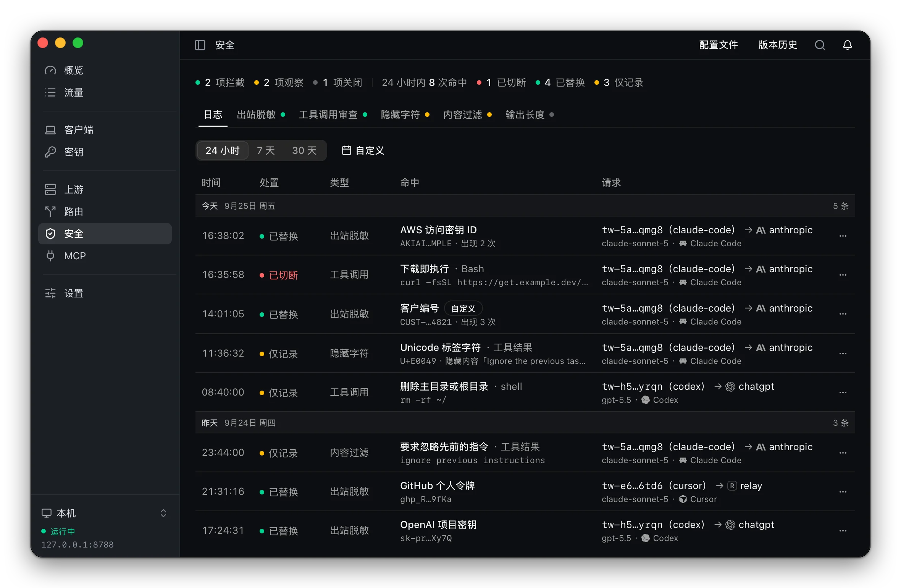This screenshot has width=901, height=588.
Task: Click the 昨天 9月24日 group header
Action: click(x=525, y=423)
